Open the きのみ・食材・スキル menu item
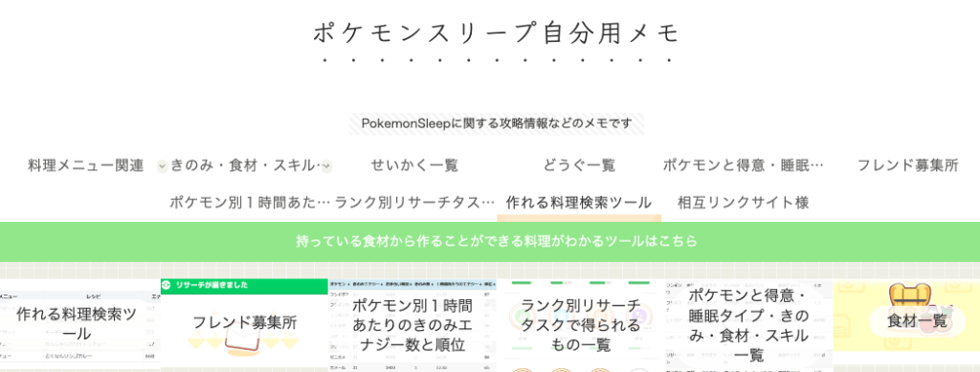The height and width of the screenshot is (372, 980). coord(245,165)
